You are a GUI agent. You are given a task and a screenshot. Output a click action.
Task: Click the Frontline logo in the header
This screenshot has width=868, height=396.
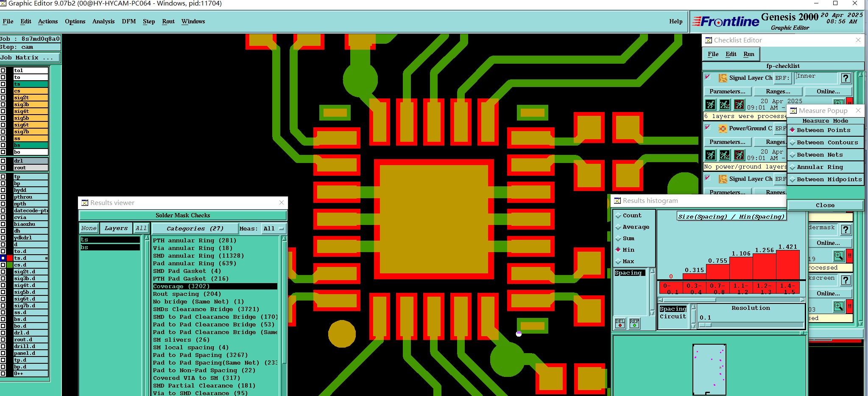[726, 21]
